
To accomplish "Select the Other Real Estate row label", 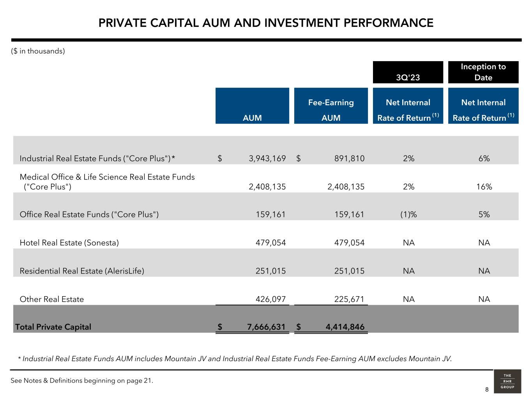I will tap(52, 299).
